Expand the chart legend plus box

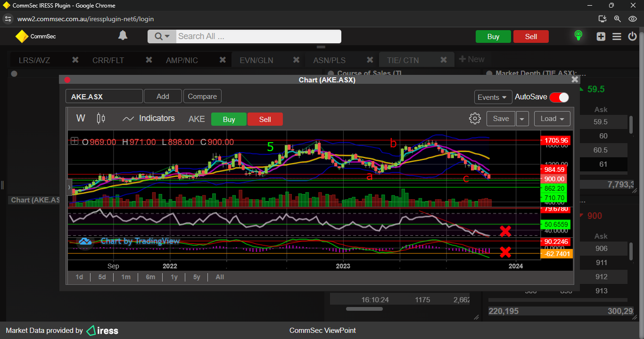tap(74, 141)
